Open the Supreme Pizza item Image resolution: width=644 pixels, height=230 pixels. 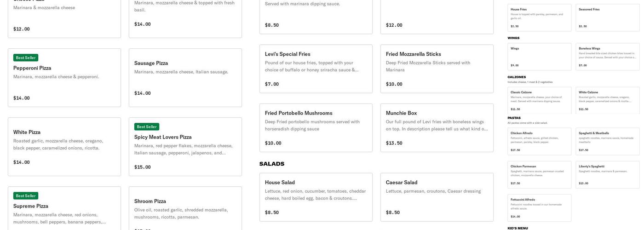coord(64,210)
